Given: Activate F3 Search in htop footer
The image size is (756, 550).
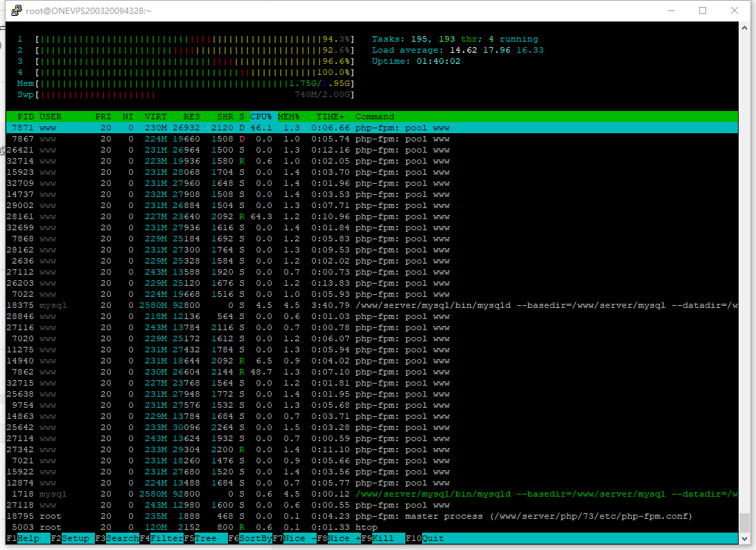Looking at the screenshot, I should click(x=117, y=538).
